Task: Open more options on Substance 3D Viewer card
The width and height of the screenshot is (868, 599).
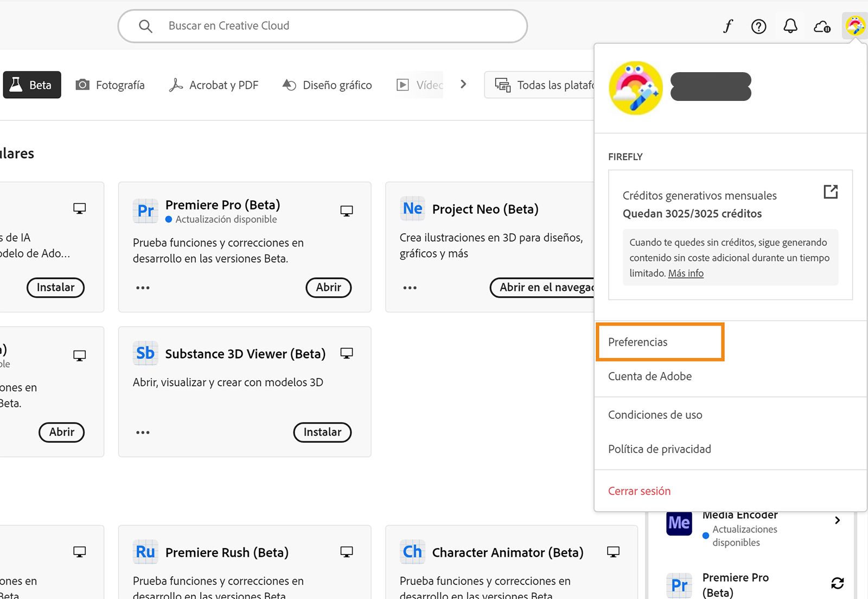Action: (x=143, y=432)
